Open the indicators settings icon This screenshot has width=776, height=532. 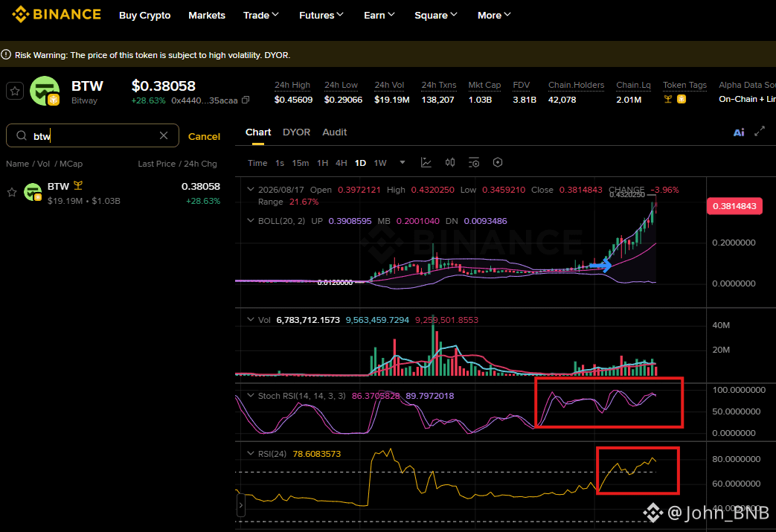click(474, 162)
